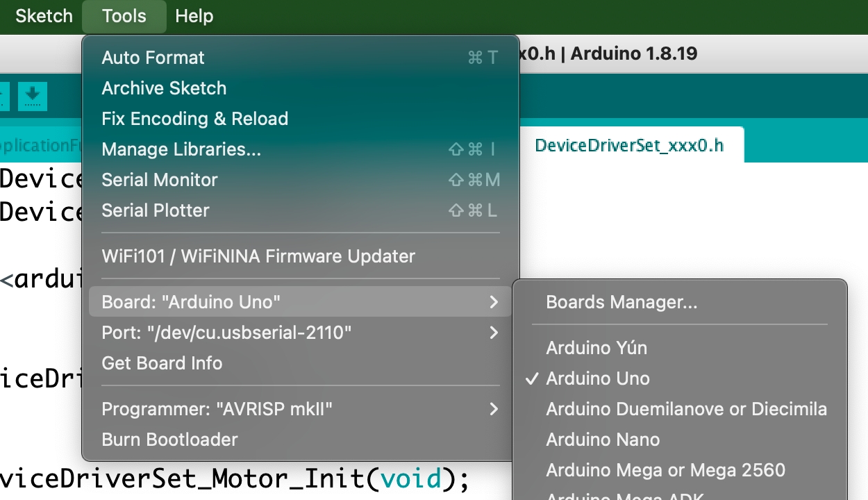Screen dimensions: 868x500
Task: Select Archive Sketch menu entry
Action: click(x=164, y=88)
